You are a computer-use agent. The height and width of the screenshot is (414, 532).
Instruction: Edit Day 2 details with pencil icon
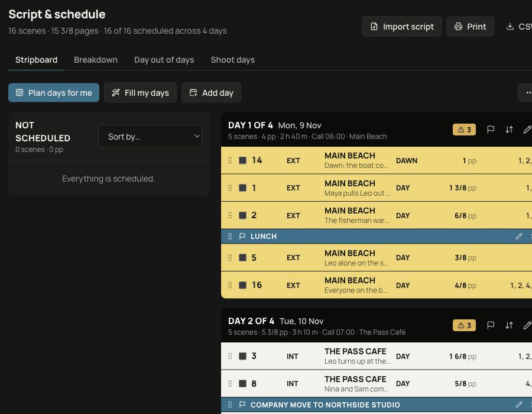tap(527, 325)
